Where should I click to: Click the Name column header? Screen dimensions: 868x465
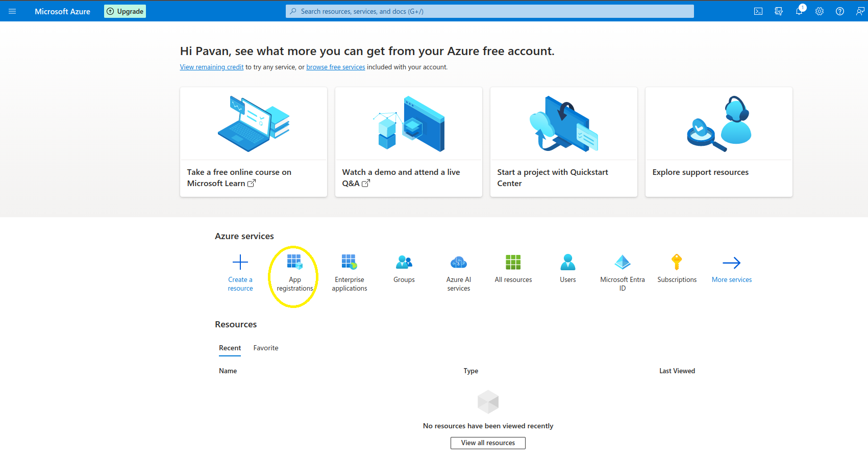click(228, 371)
